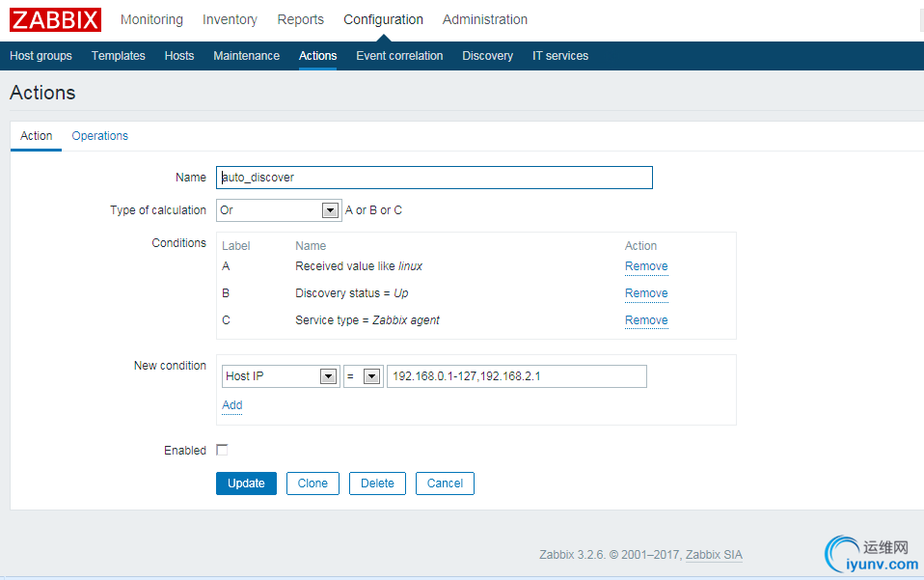924x580 pixels.
Task: Click the Clone button
Action: (x=313, y=483)
